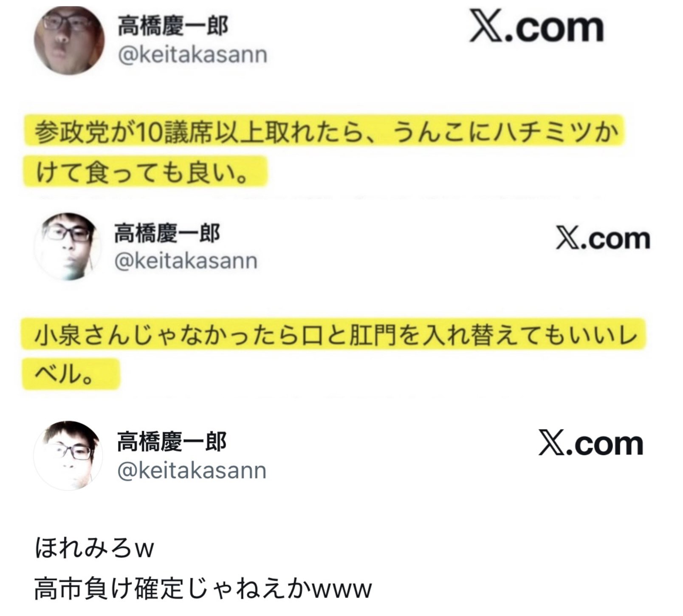683x616 pixels.
Task: Open the top tweet's 高橋慶一郎 display name
Action: [173, 26]
